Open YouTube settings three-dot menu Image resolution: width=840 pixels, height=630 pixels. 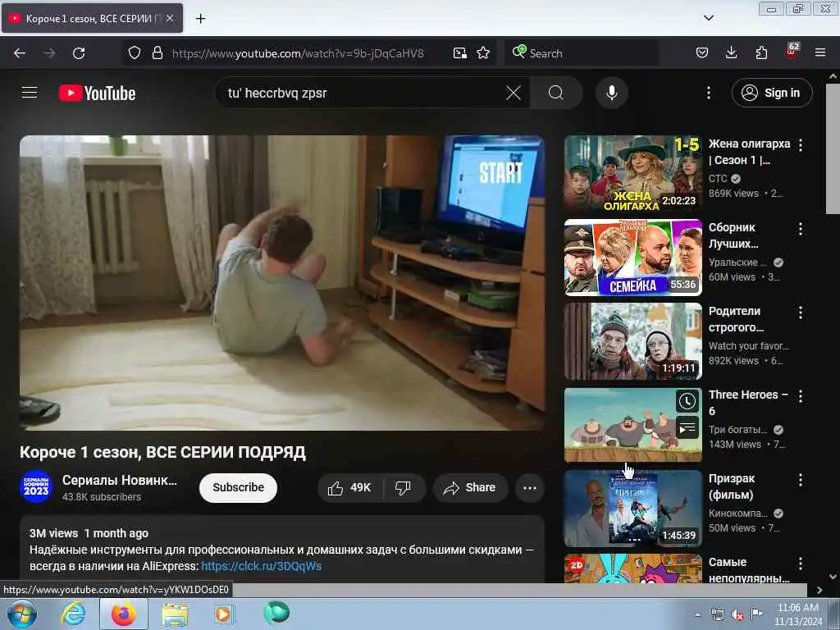708,94
